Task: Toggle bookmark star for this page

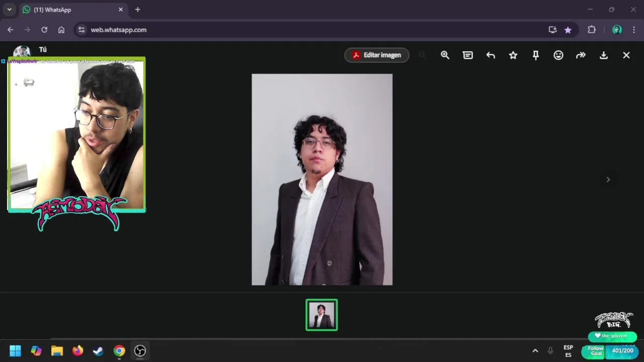Action: [568, 30]
